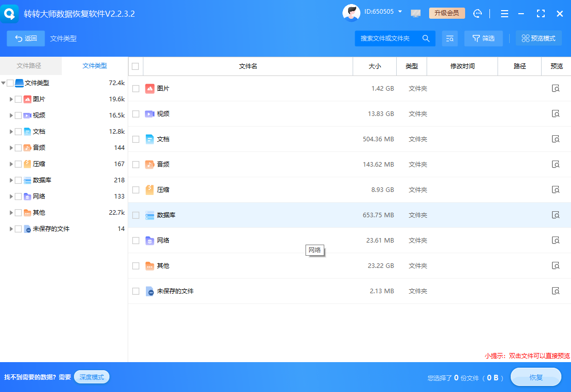
Task: Click the user avatar picture
Action: 351,12
